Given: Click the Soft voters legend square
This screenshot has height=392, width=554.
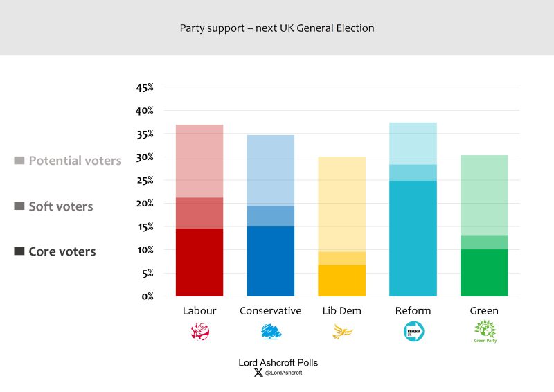Looking at the screenshot, I should pos(19,206).
